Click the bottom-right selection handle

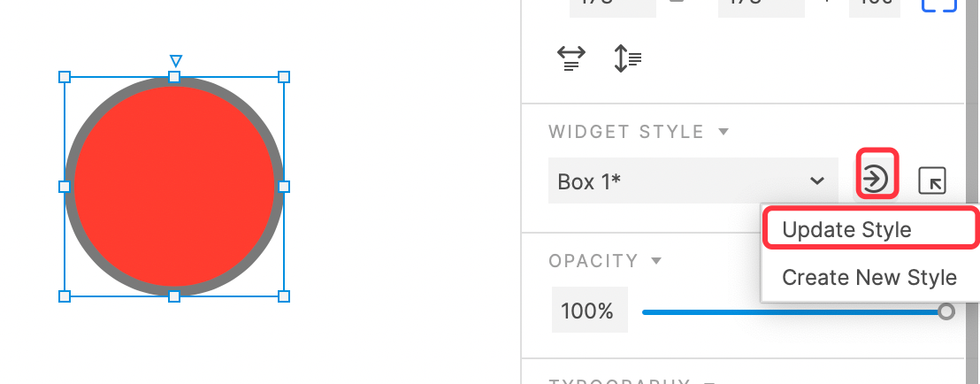[x=284, y=296]
